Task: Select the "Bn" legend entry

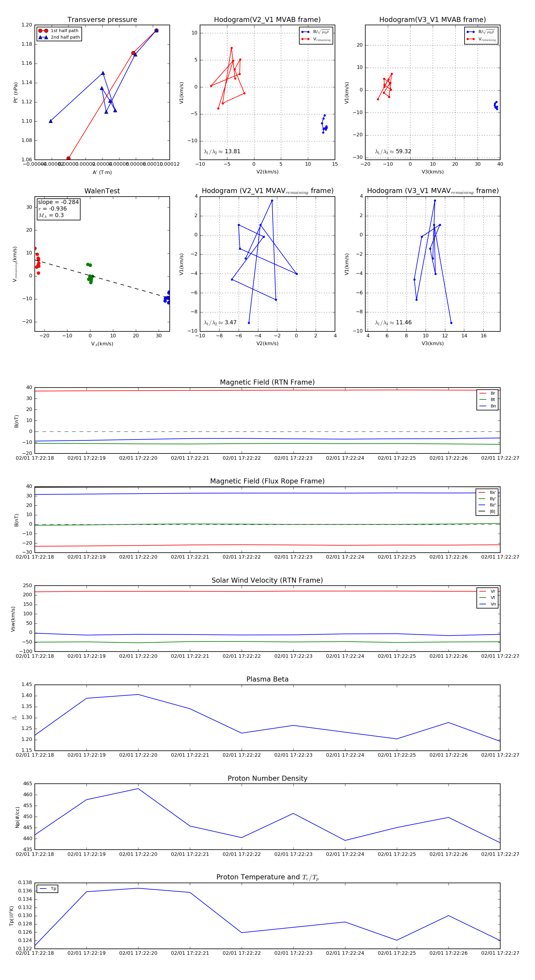Action: 487,406
